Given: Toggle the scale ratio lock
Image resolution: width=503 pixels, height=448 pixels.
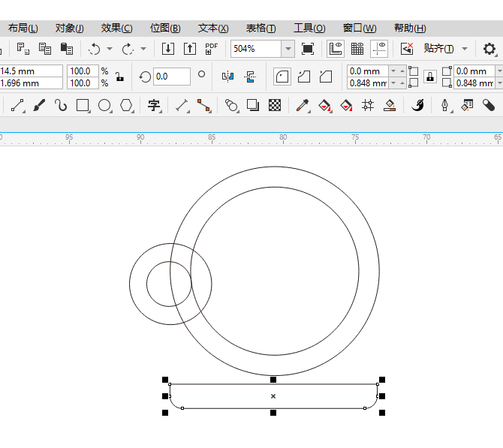Looking at the screenshot, I should 119,77.
